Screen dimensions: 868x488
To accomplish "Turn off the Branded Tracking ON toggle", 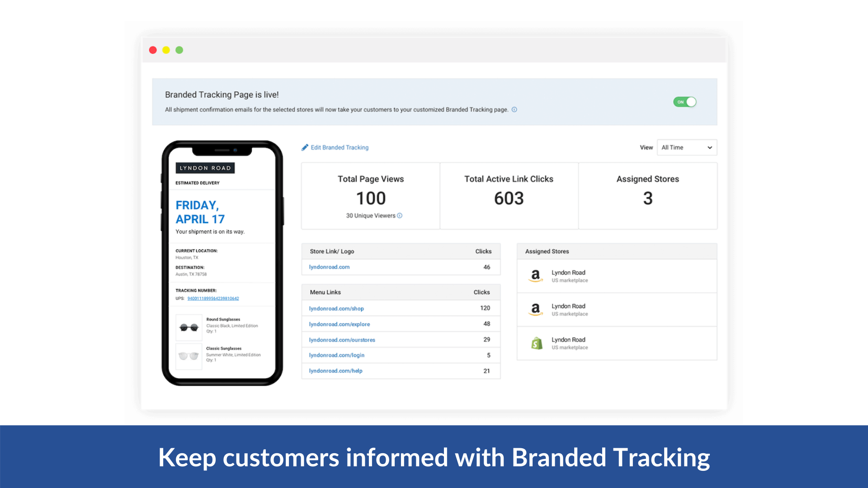I will [685, 102].
